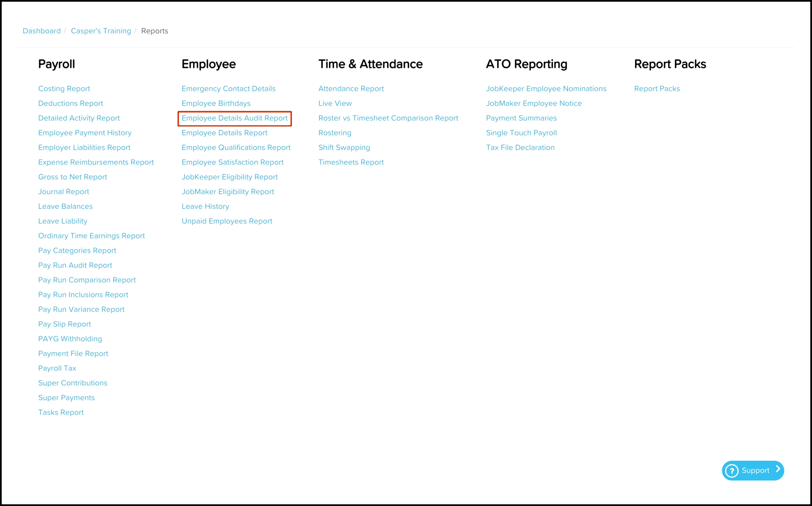Open Roster vs Timesheet Comparison Report
This screenshot has width=812, height=506.
pos(388,118)
